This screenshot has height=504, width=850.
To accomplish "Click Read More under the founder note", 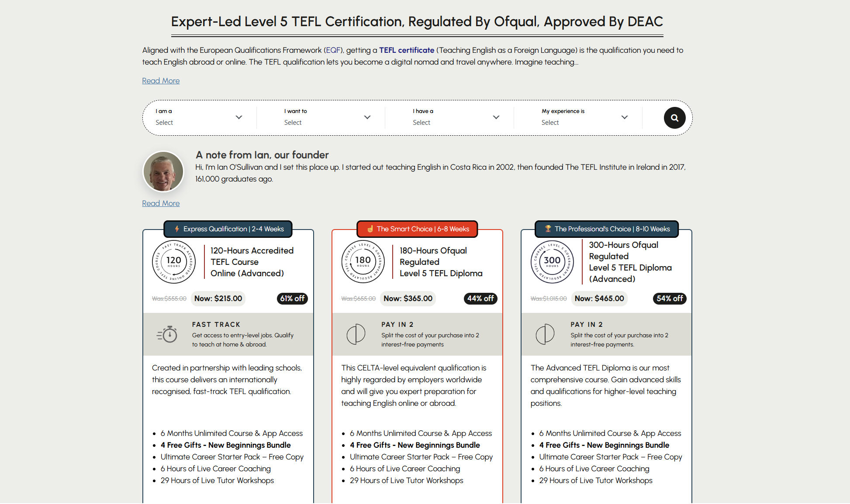I will 161,203.
